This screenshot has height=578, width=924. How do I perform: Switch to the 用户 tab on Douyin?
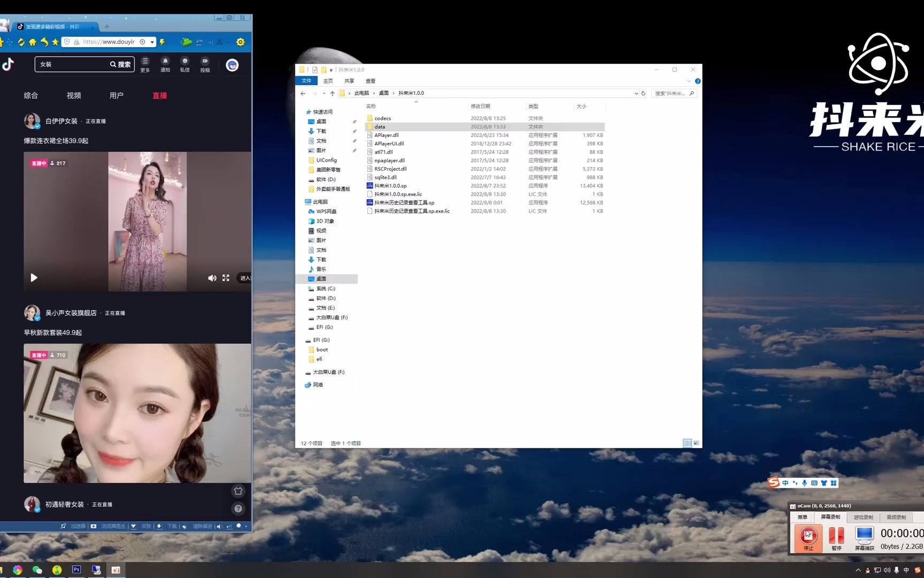point(117,95)
